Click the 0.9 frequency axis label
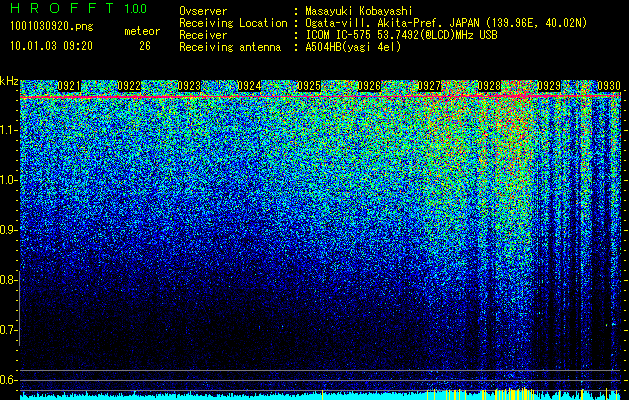The image size is (629, 400). coord(8,230)
